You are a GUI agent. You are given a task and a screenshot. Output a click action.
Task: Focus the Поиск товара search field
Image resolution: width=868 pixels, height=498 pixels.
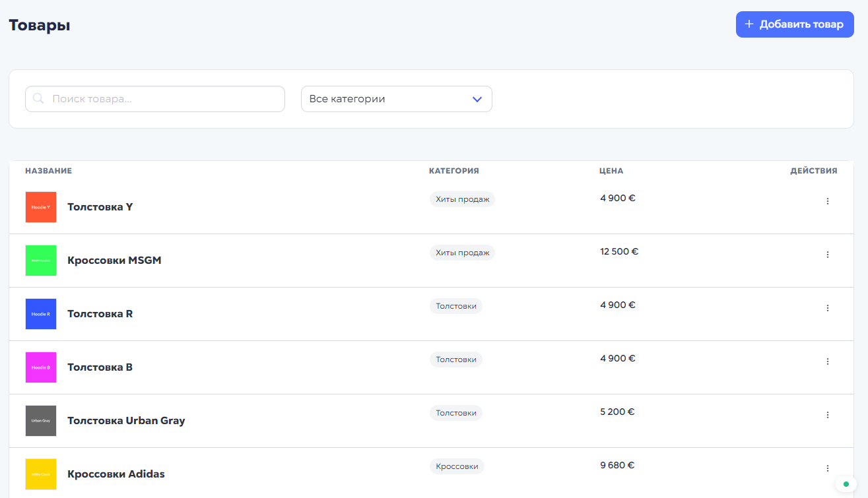pos(165,99)
